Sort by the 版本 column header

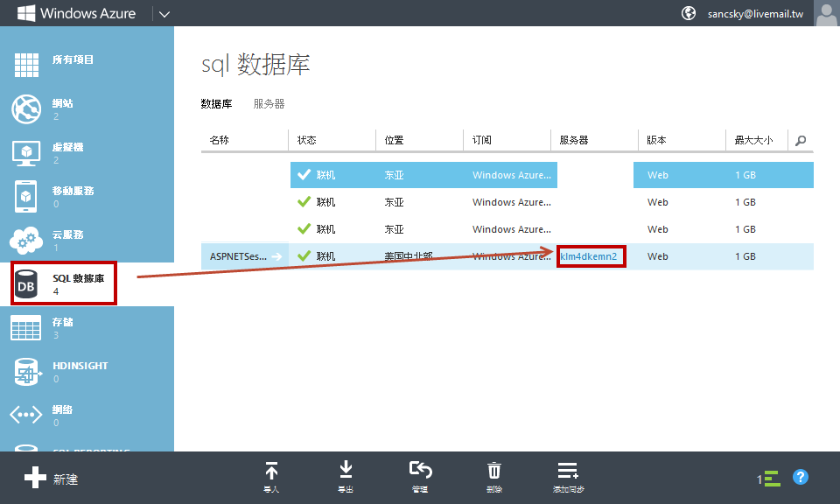pyautogui.click(x=656, y=140)
